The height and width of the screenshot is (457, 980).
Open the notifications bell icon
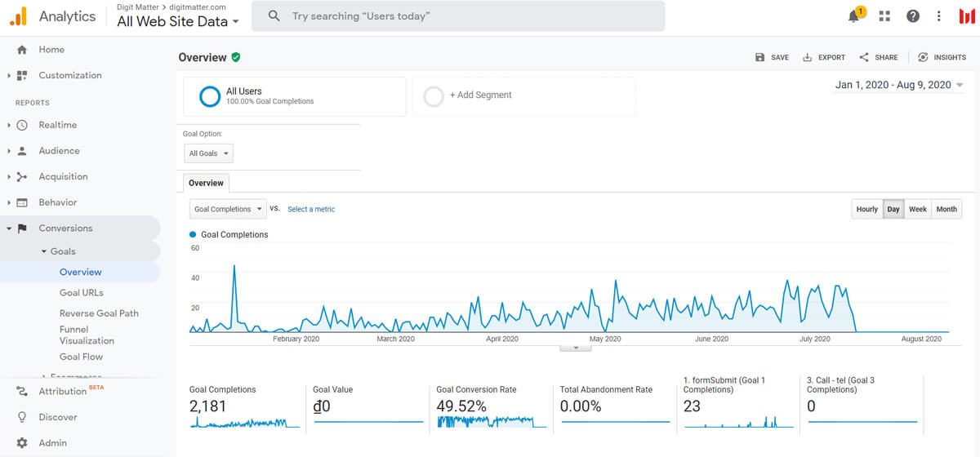(855, 16)
